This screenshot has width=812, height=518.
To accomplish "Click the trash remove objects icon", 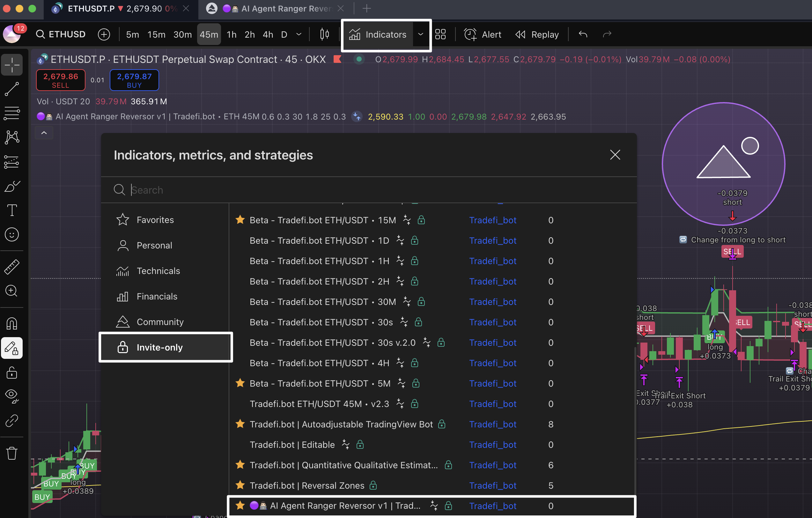I will point(12,453).
